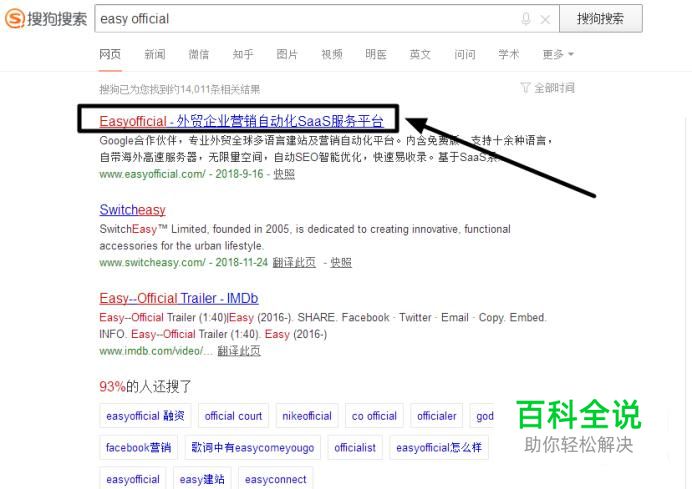
Task: Open the 图片 tab
Action: pos(287,54)
